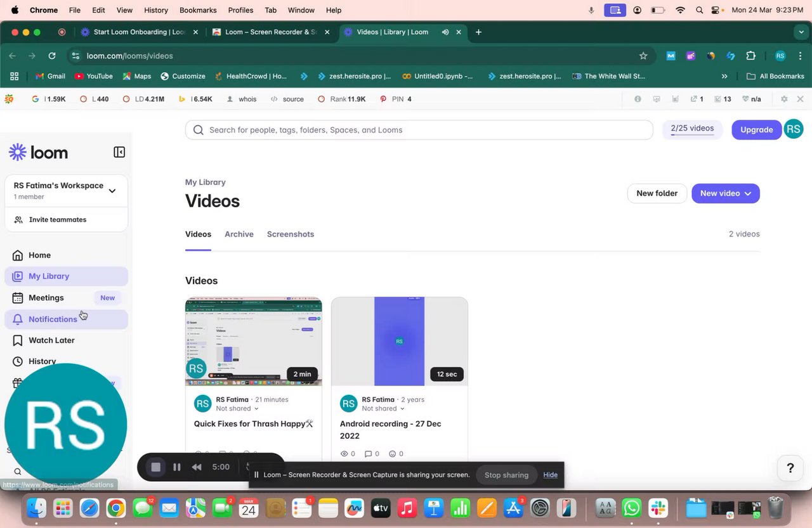Click the Quick Fixes for Thrash Happy title
The height and width of the screenshot is (528, 812).
coord(254,424)
